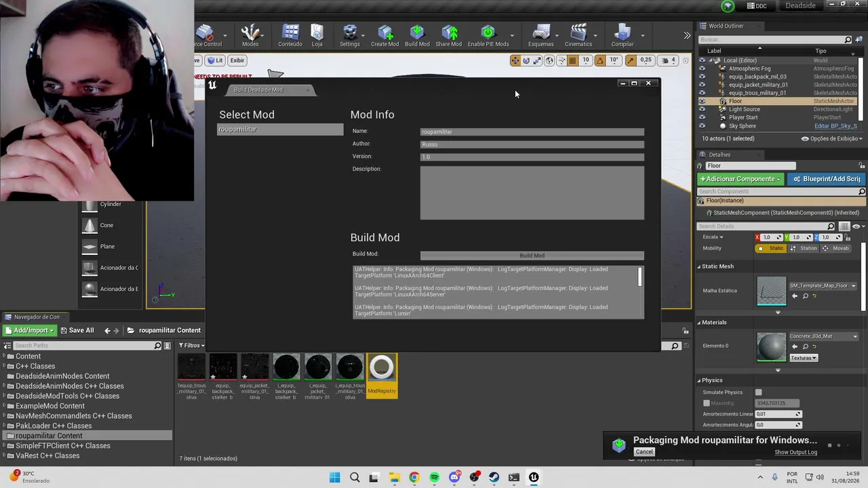
Task: Open the Loja marketplace button
Action: [317, 36]
